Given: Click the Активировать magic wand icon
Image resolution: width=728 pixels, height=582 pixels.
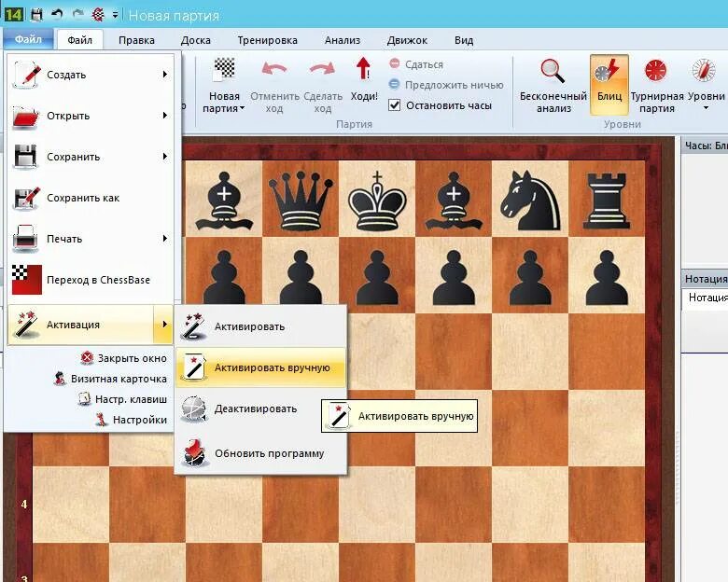Looking at the screenshot, I should tap(193, 326).
